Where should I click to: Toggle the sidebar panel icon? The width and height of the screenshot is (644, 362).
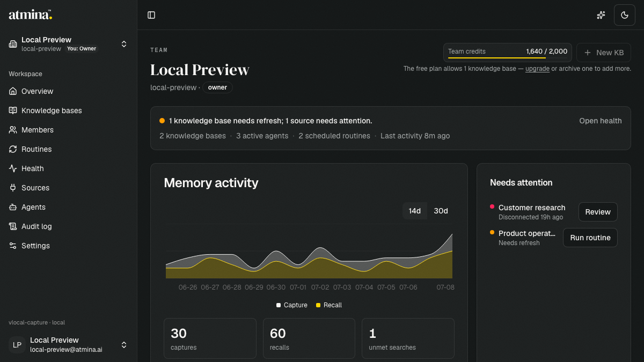[151, 15]
